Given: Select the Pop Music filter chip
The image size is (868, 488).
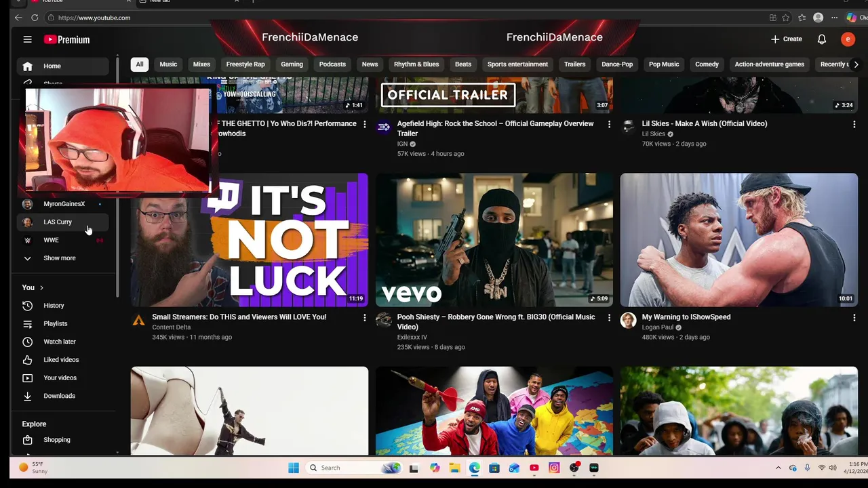Looking at the screenshot, I should coord(664,64).
